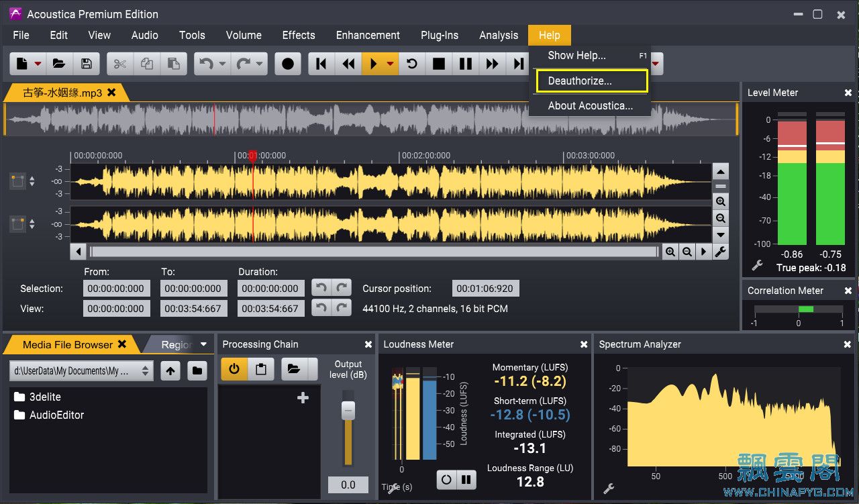
Task: Click the Stop button
Action: 439,64
